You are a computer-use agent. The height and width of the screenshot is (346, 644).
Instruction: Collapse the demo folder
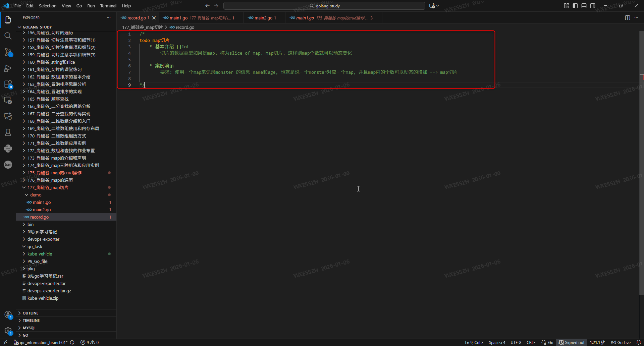(66, 195)
